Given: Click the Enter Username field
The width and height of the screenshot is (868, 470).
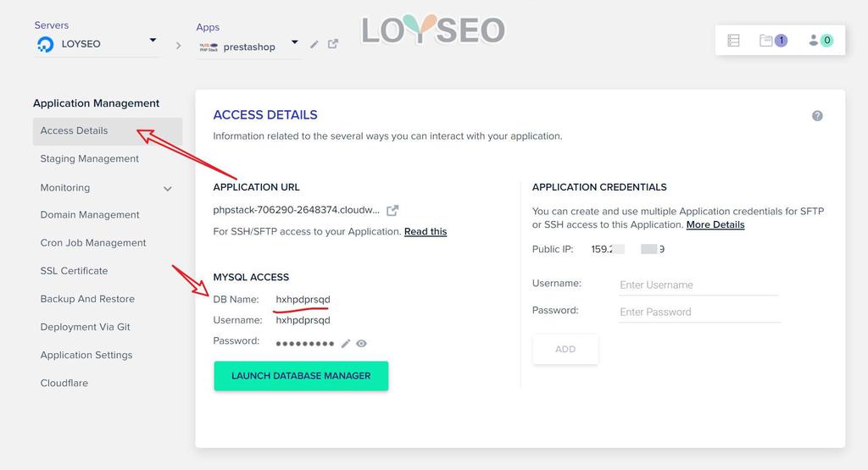Looking at the screenshot, I should [698, 285].
